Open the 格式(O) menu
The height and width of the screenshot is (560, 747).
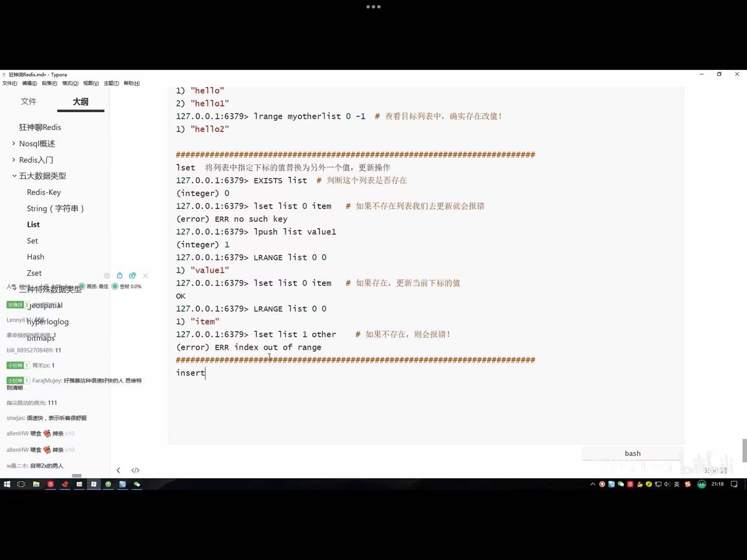pyautogui.click(x=70, y=83)
